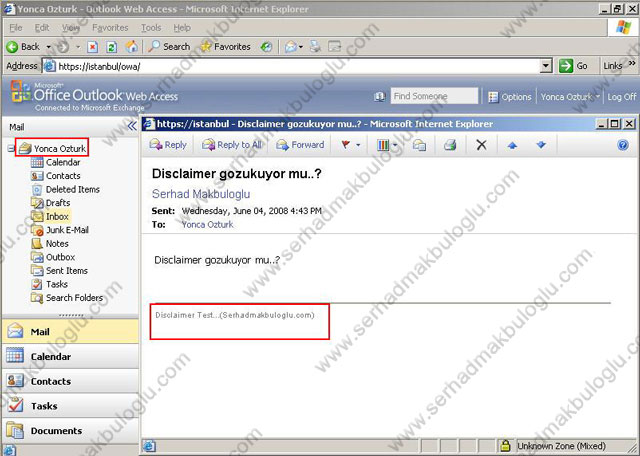Open the Drafts folder

[x=51, y=203]
